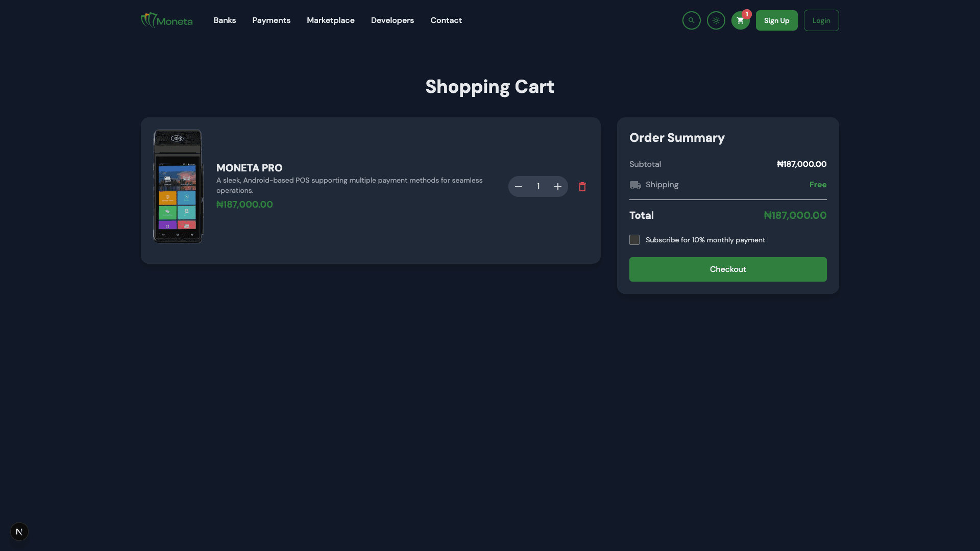Open the Developers menu
The height and width of the screenshot is (551, 980).
[x=393, y=20]
